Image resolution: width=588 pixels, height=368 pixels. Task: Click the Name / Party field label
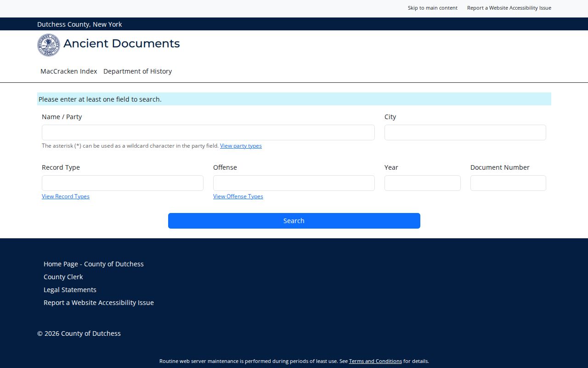(62, 117)
